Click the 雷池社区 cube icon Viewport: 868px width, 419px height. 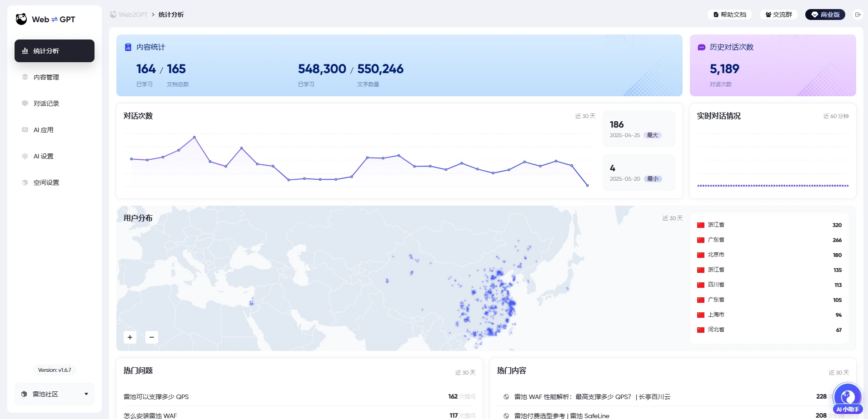pos(24,394)
